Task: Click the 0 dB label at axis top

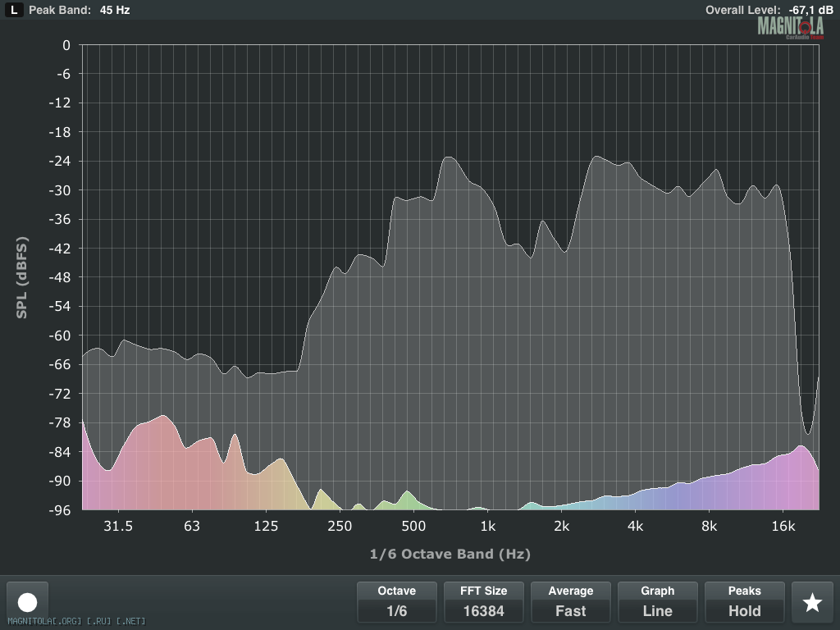Action: pos(66,45)
